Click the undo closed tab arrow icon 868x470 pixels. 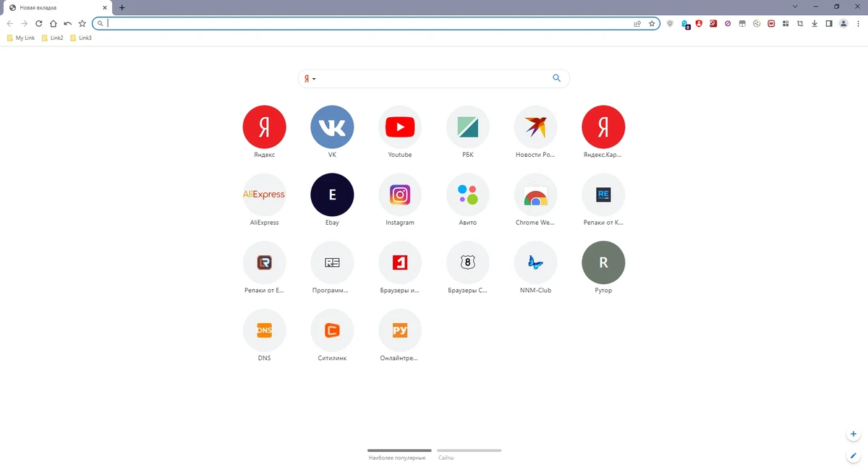coord(68,23)
